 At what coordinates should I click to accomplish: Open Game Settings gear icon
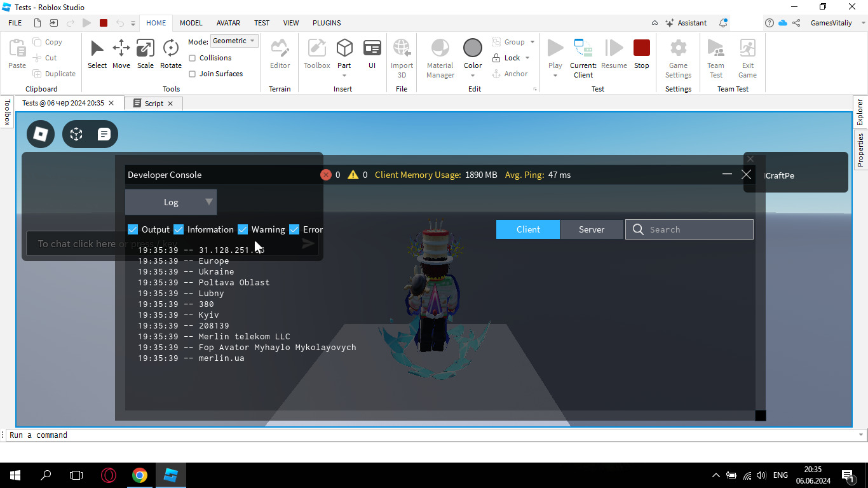click(678, 49)
